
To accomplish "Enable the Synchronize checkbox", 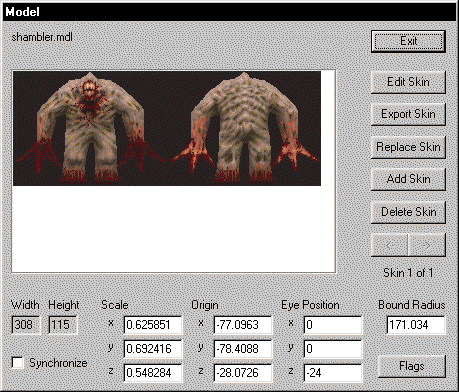I will (18, 363).
